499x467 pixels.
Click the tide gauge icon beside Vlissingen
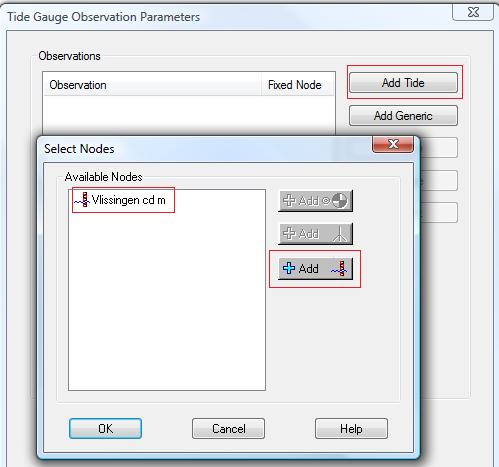82,200
